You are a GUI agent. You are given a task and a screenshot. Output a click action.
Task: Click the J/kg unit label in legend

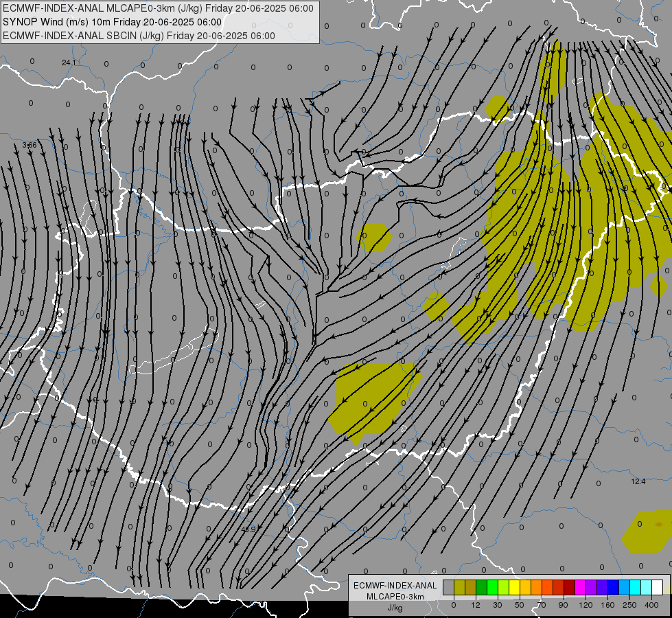tap(395, 607)
